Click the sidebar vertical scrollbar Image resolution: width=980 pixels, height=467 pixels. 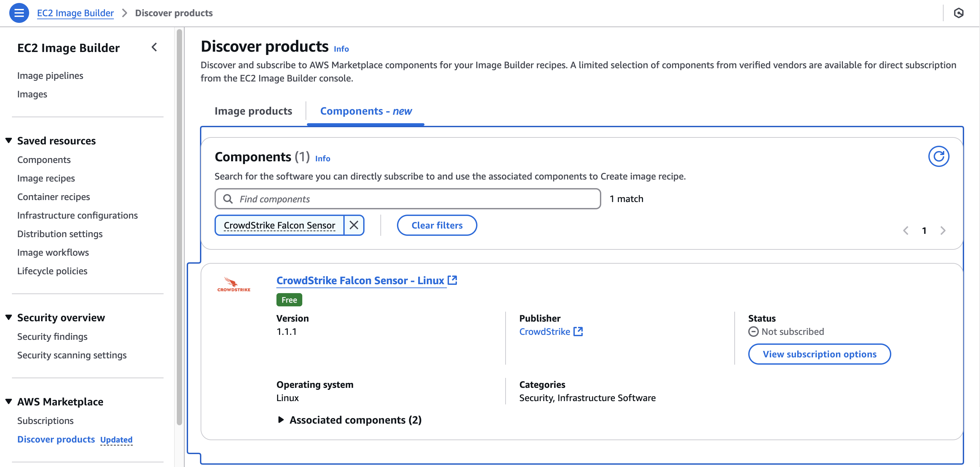(179, 227)
